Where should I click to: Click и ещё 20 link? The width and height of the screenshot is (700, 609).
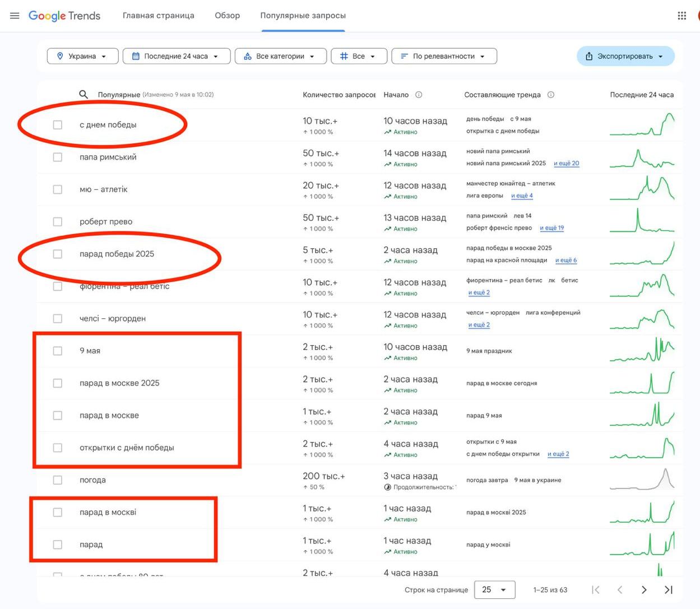coord(567,164)
